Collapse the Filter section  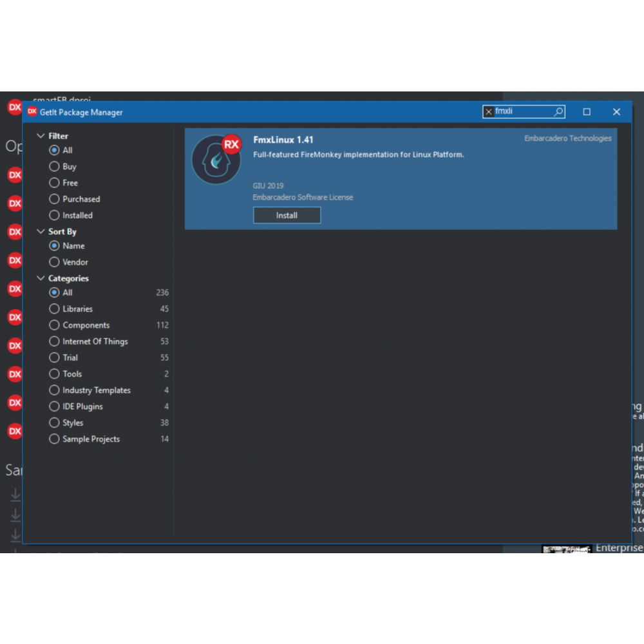click(41, 137)
